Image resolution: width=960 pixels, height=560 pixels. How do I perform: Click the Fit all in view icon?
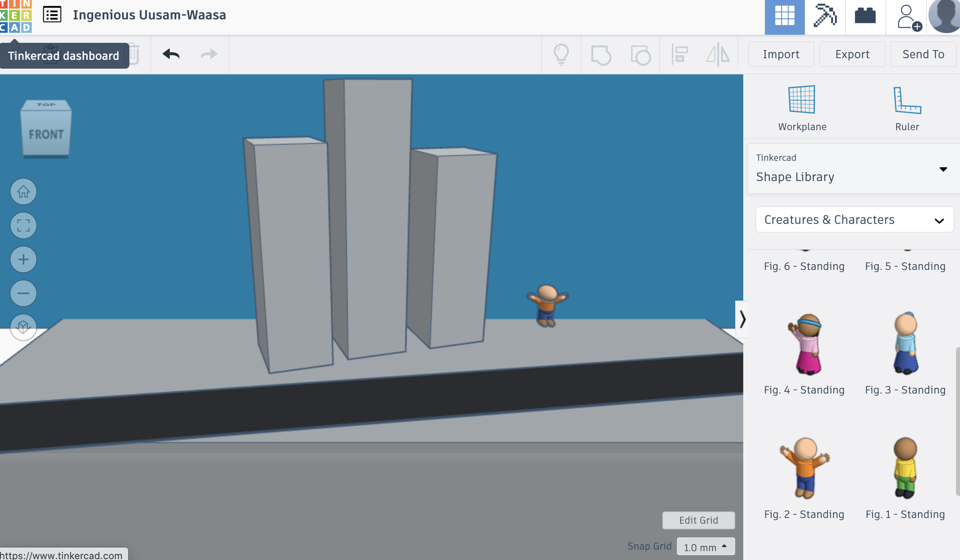click(x=23, y=225)
